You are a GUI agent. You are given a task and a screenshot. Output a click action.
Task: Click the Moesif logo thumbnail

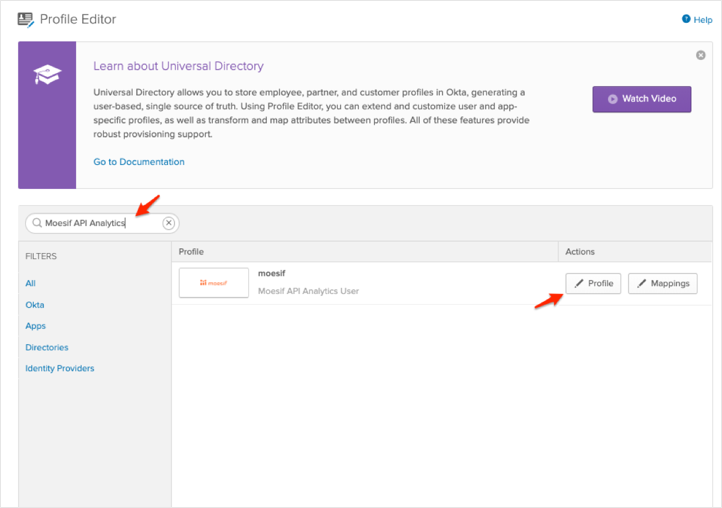pyautogui.click(x=213, y=283)
